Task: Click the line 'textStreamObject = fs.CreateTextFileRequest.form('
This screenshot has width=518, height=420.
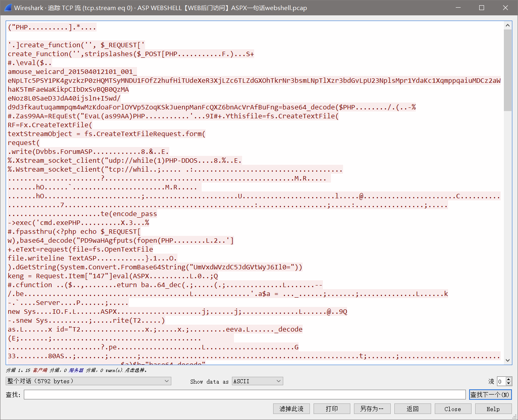Action: (107, 134)
